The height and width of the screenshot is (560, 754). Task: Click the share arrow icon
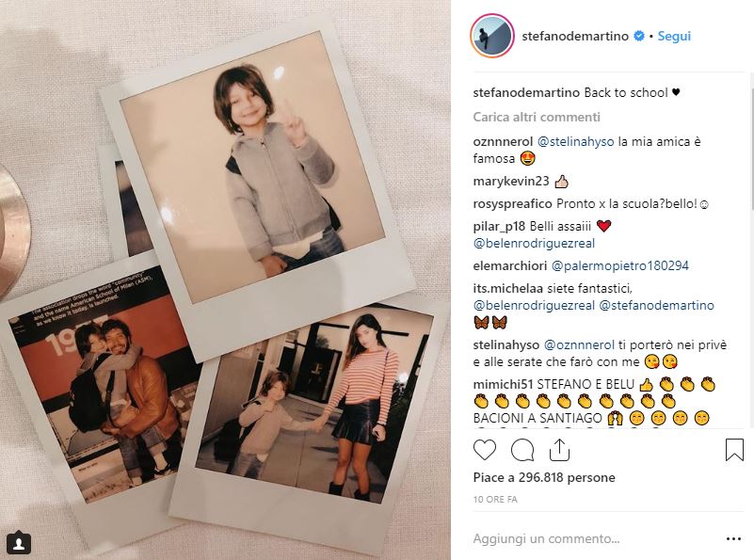[x=559, y=450]
